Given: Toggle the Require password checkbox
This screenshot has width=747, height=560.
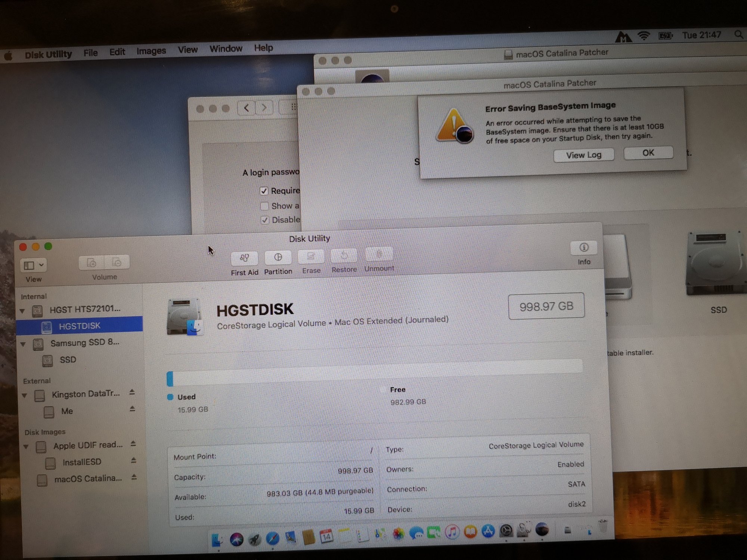Looking at the screenshot, I should point(264,191).
